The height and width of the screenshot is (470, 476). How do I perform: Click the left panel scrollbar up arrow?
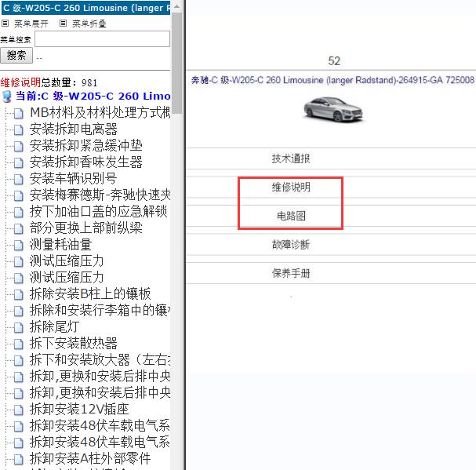click(x=176, y=6)
